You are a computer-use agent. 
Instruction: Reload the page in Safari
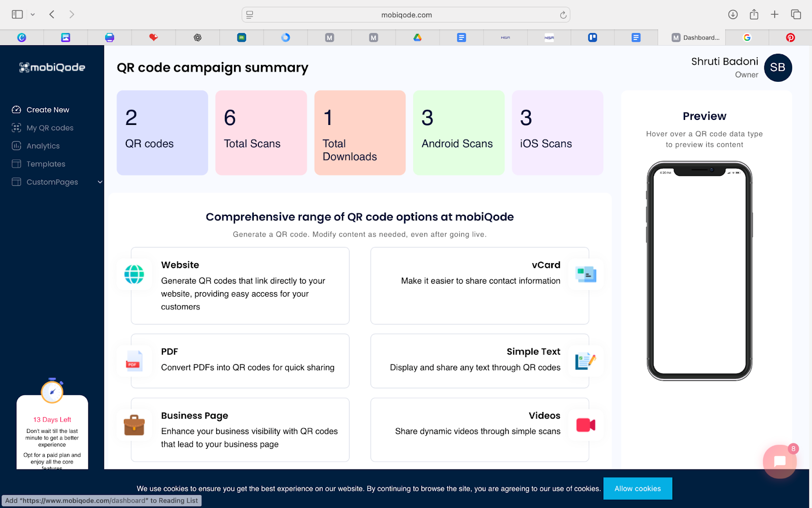coord(563,15)
